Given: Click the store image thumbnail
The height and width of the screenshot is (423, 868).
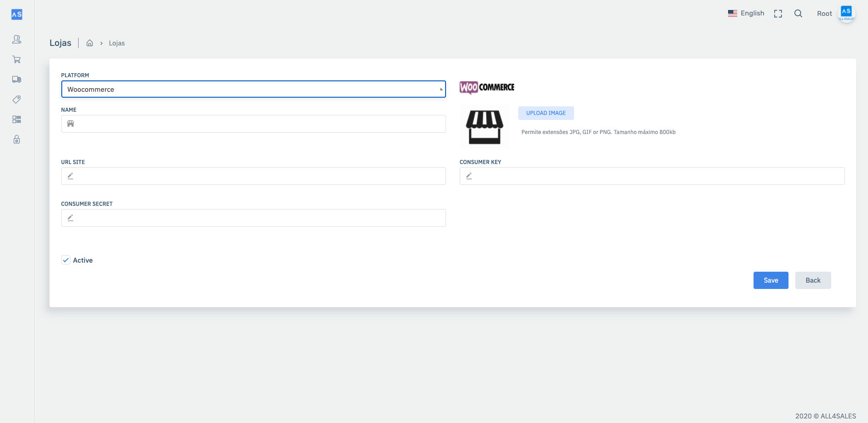Looking at the screenshot, I should click(485, 128).
